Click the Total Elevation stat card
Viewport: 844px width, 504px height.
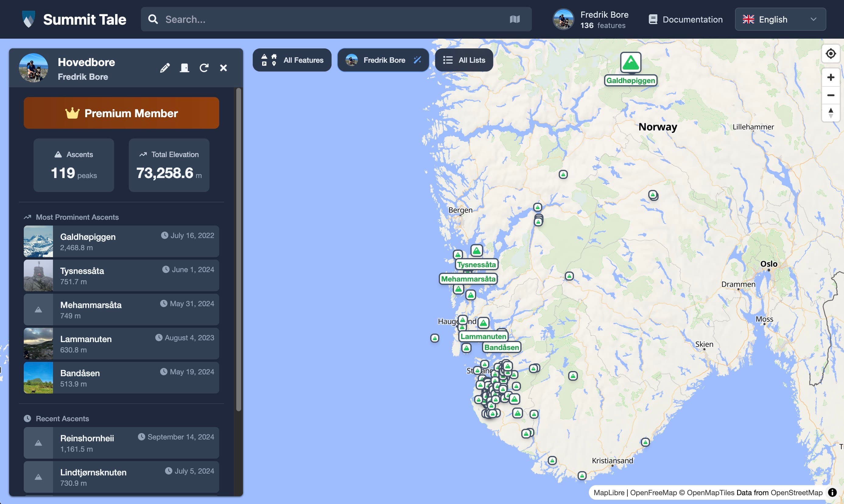click(x=169, y=165)
